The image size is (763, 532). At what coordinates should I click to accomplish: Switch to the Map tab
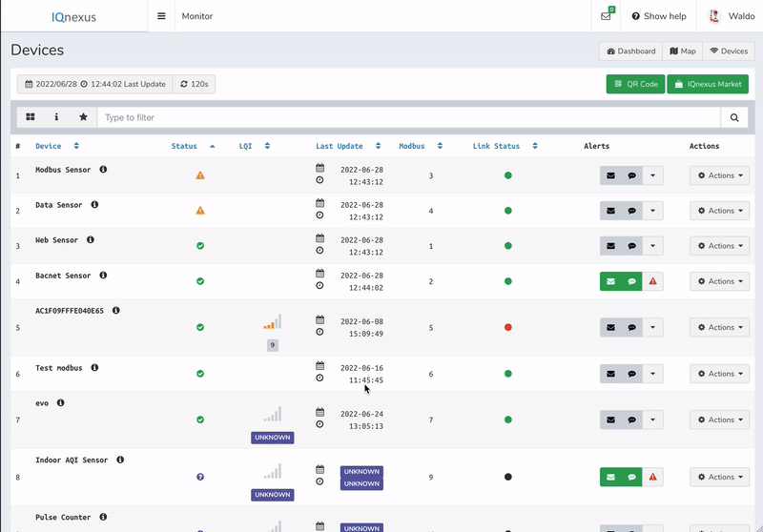tap(683, 51)
